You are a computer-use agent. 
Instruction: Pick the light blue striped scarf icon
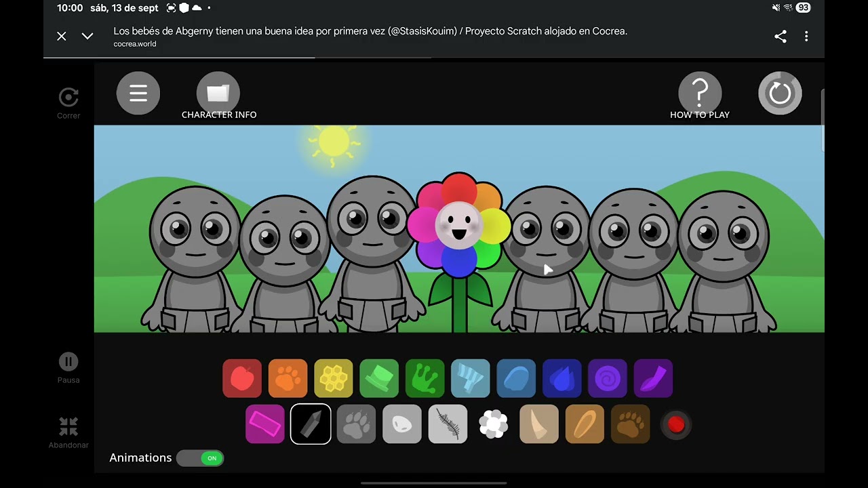point(471,378)
